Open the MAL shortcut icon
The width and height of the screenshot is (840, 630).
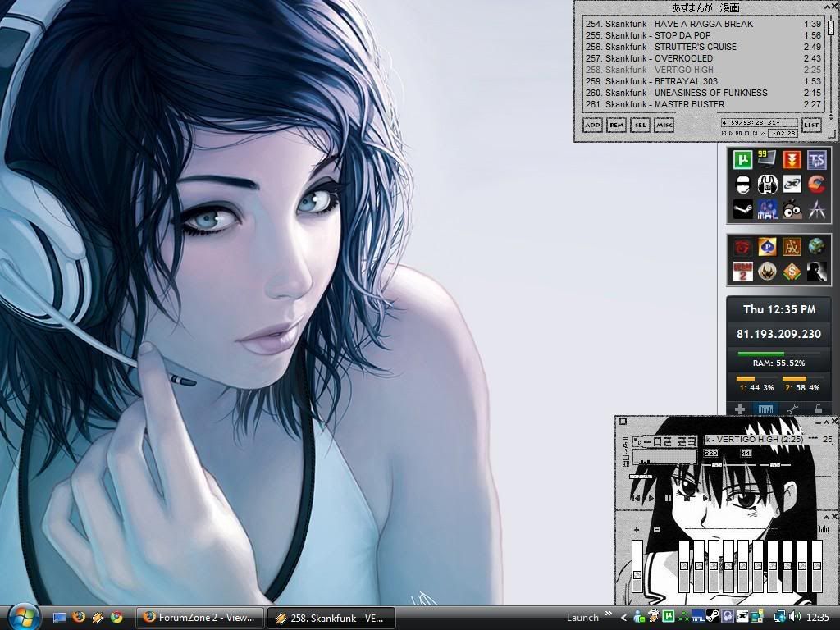(767, 209)
